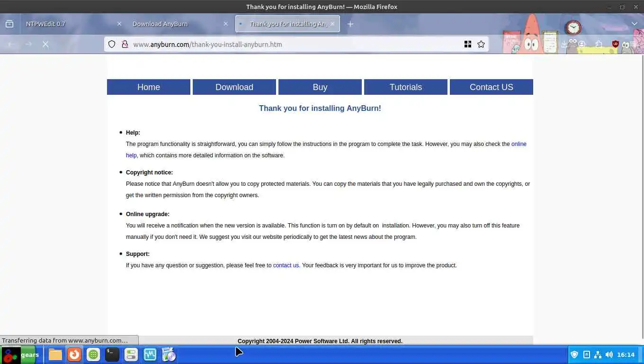Show site connection lock info
The image size is (644, 364).
point(125,44)
